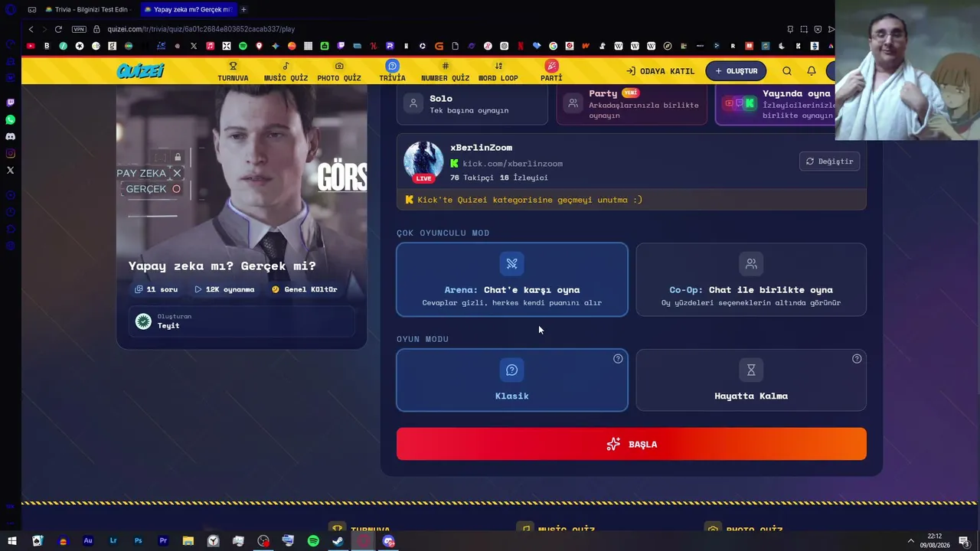
Task: Open Photo Quiz from the header navigation
Action: point(339,71)
